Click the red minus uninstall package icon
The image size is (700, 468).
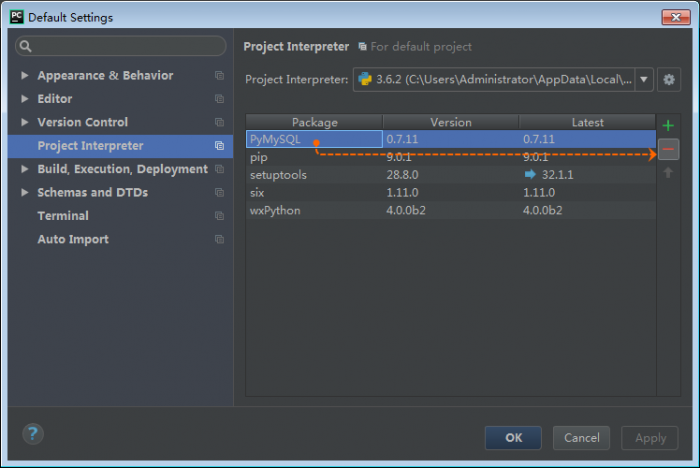pyautogui.click(x=668, y=150)
